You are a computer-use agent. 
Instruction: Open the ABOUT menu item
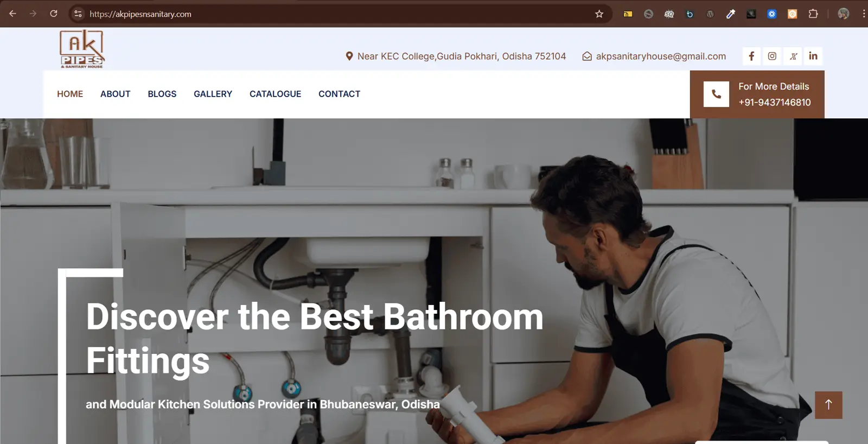(x=116, y=94)
